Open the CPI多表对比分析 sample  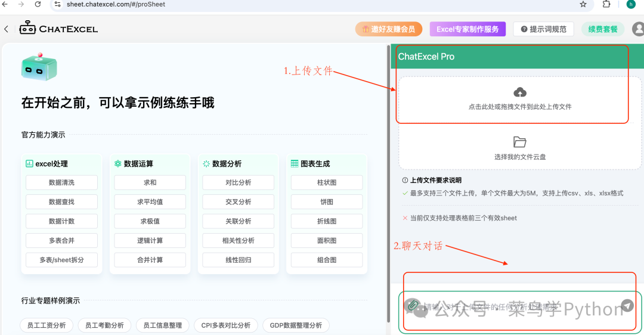[x=225, y=325]
